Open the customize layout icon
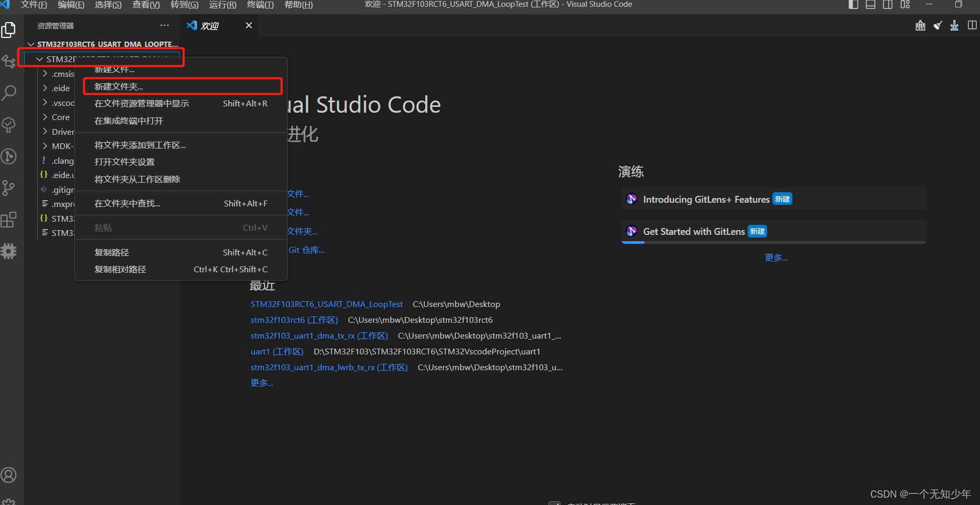The image size is (980, 505). (905, 5)
